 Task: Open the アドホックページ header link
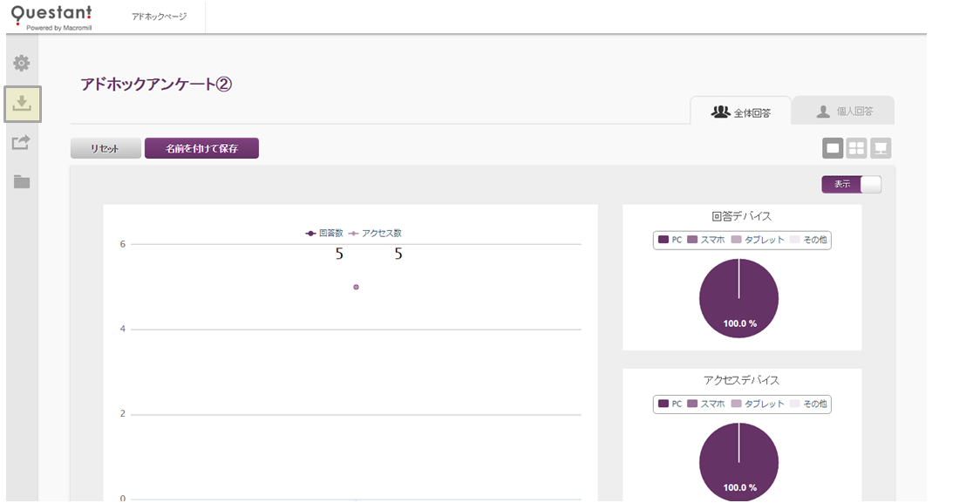[x=159, y=17]
